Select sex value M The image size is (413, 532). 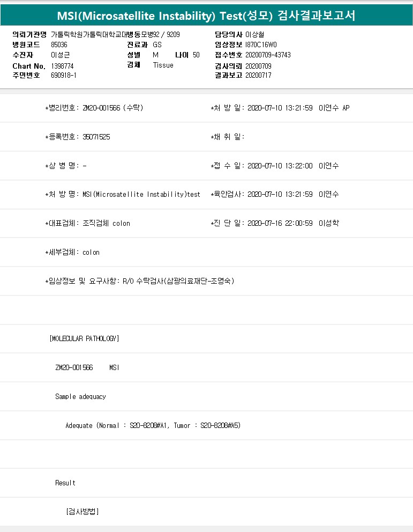[155, 55]
